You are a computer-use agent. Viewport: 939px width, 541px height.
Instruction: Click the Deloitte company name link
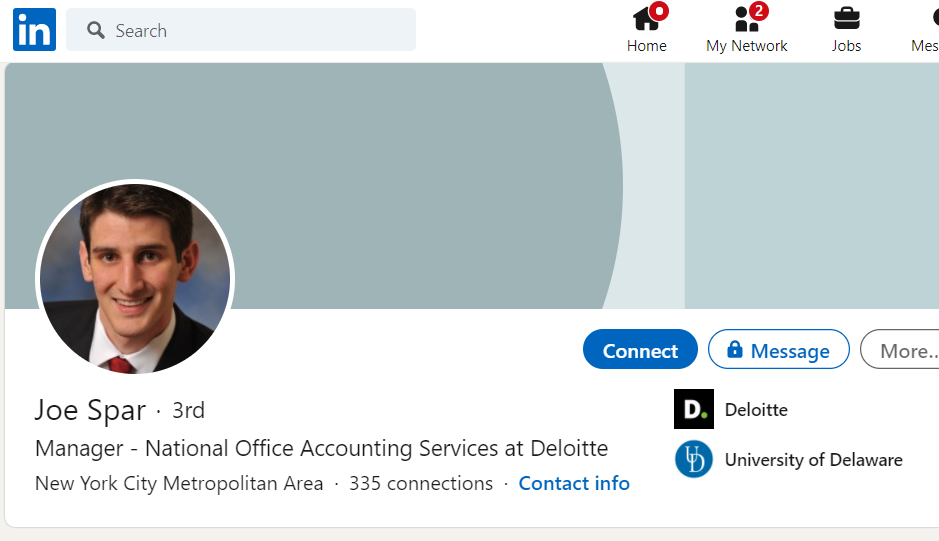tap(756, 409)
